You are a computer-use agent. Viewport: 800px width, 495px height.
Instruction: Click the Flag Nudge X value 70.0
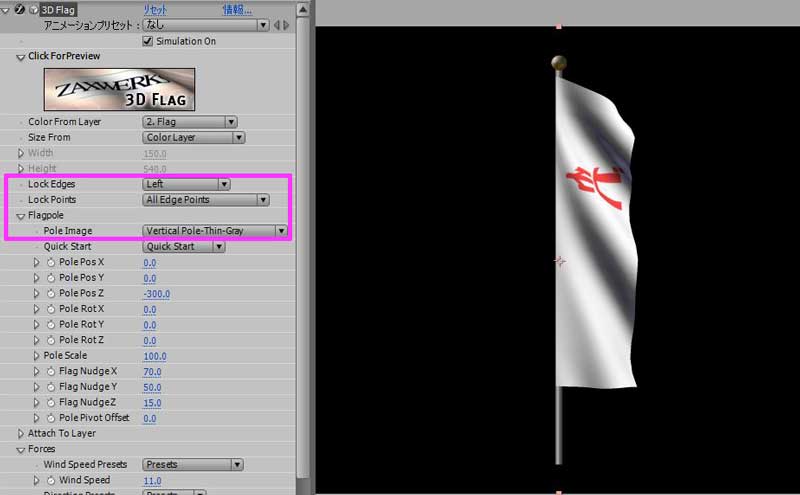[x=152, y=372]
